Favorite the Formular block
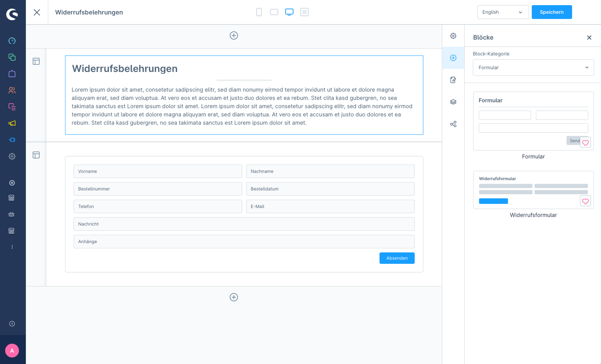601x364 pixels. (585, 143)
